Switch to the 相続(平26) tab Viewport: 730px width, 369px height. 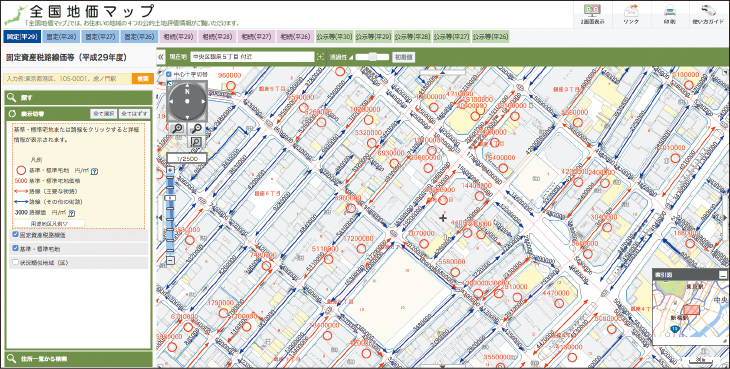[x=296, y=37]
